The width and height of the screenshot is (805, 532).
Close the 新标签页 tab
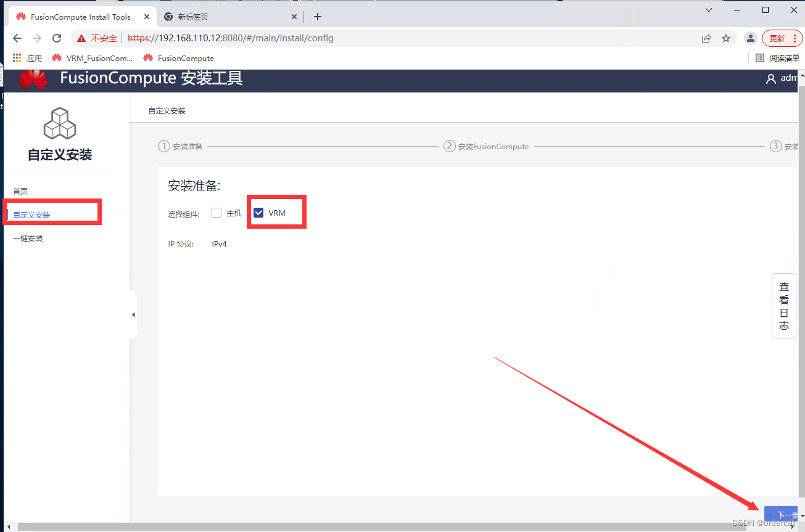[x=294, y=17]
